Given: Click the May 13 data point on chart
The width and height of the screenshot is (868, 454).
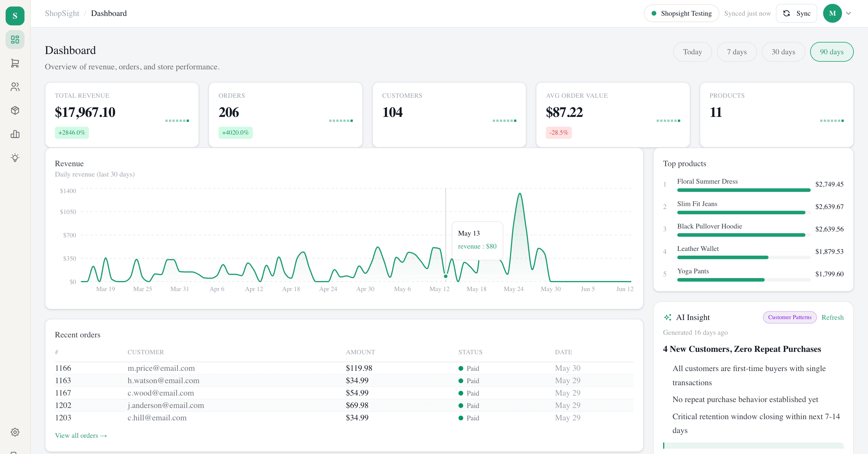Looking at the screenshot, I should point(446,276).
